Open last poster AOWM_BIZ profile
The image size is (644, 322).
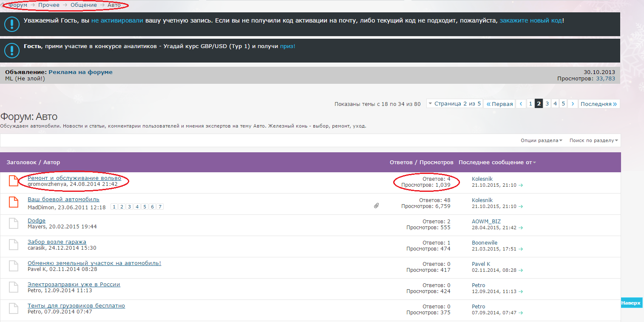point(486,222)
